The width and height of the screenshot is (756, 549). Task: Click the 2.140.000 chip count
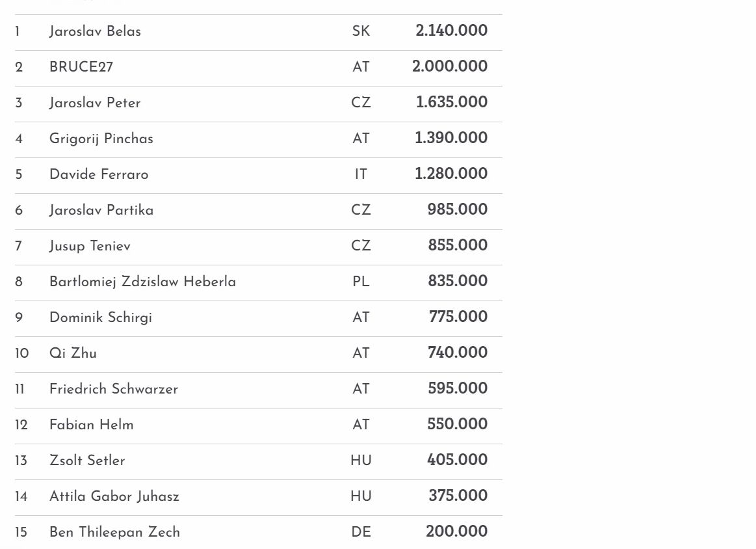pos(451,31)
